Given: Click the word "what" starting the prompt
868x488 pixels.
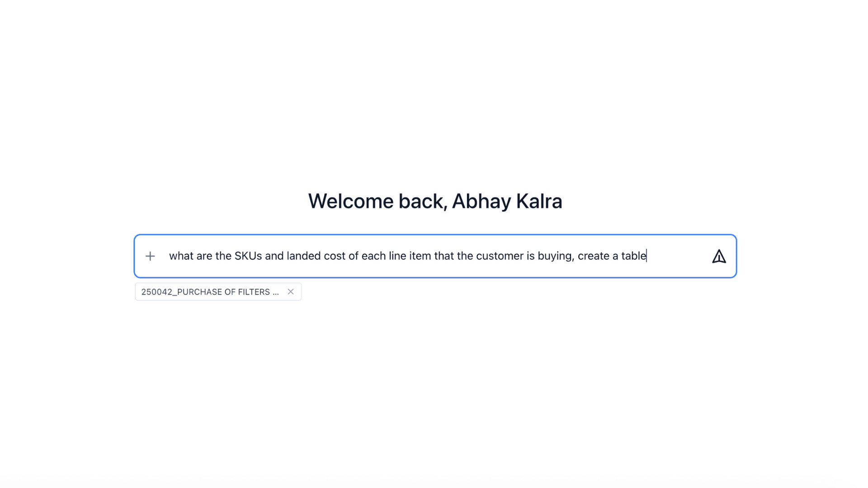Looking at the screenshot, I should [181, 256].
